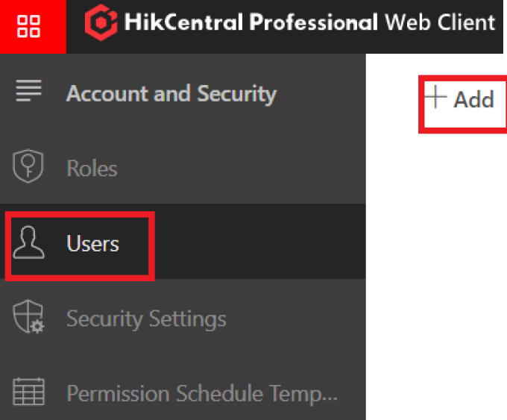
Task: Click the Permission Schedule calendar icon
Action: point(29,393)
